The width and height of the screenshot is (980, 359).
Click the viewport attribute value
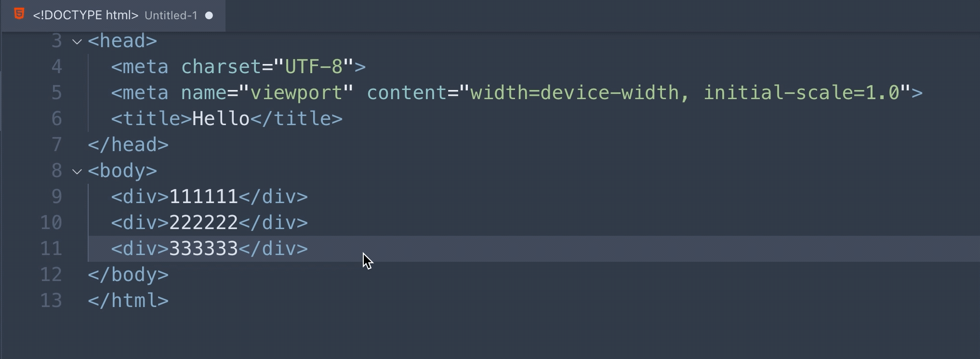pyautogui.click(x=296, y=92)
